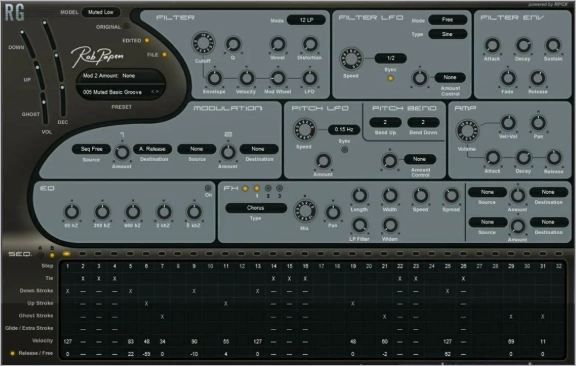Click the Filter Env Sustain knob
This screenshot has height=366, width=576.
(553, 45)
